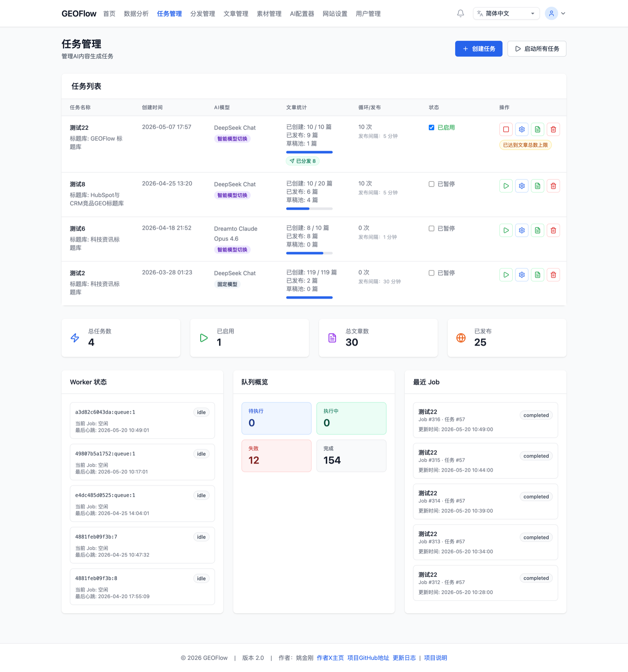
Task: View articles document icon for 测试6
Action: 537,230
